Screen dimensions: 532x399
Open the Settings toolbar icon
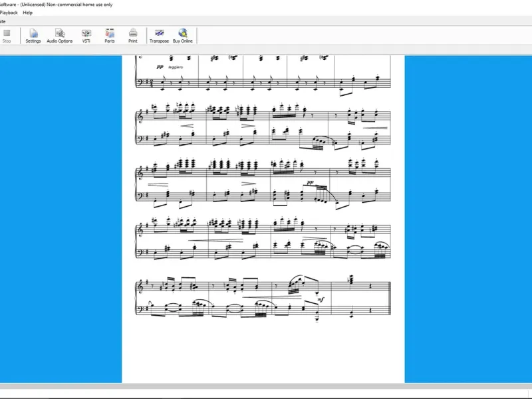(33, 36)
